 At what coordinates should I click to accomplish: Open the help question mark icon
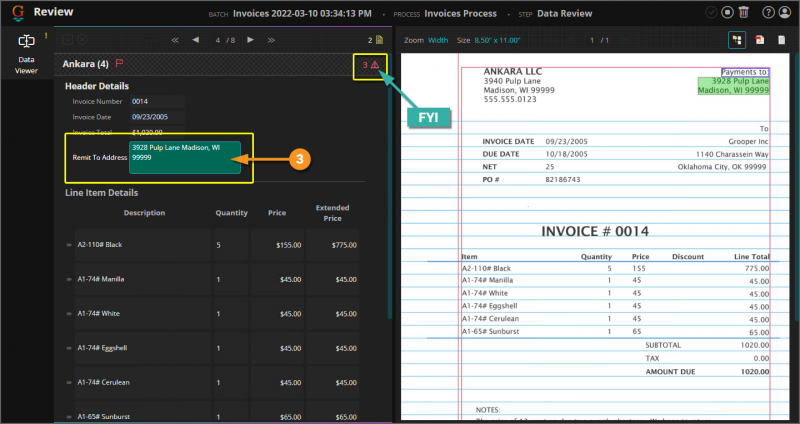click(x=768, y=12)
